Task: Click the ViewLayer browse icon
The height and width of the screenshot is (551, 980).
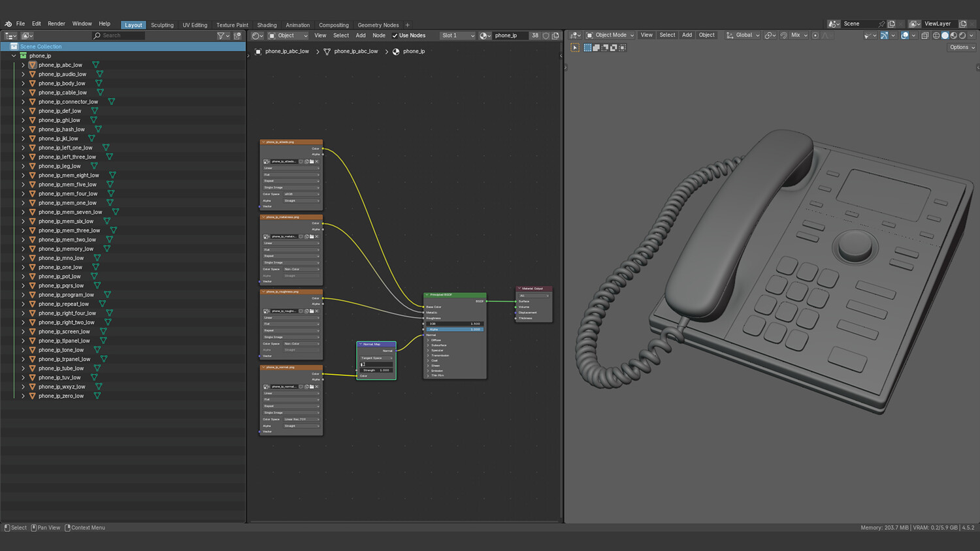Action: tap(915, 24)
